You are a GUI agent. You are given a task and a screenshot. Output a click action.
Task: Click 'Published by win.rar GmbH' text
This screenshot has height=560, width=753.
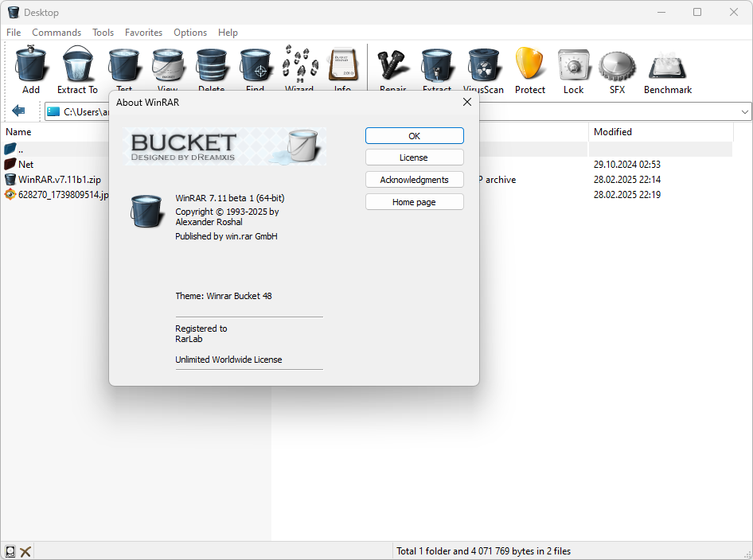226,236
